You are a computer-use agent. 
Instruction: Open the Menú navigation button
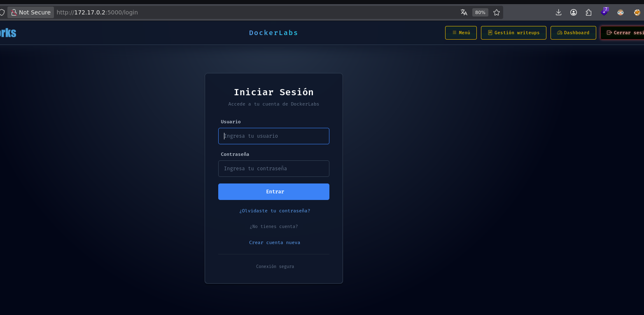pos(461,33)
